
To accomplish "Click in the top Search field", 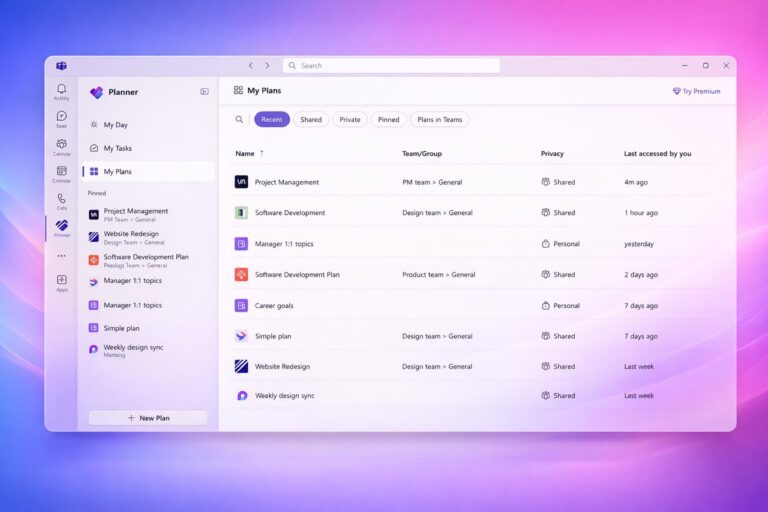I will [x=391, y=66].
